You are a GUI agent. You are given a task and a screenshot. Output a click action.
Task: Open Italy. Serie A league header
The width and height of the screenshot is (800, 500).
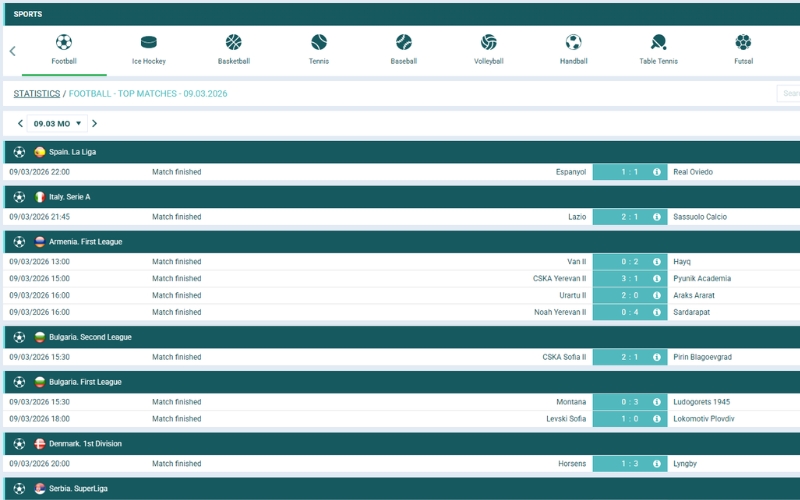[402, 197]
